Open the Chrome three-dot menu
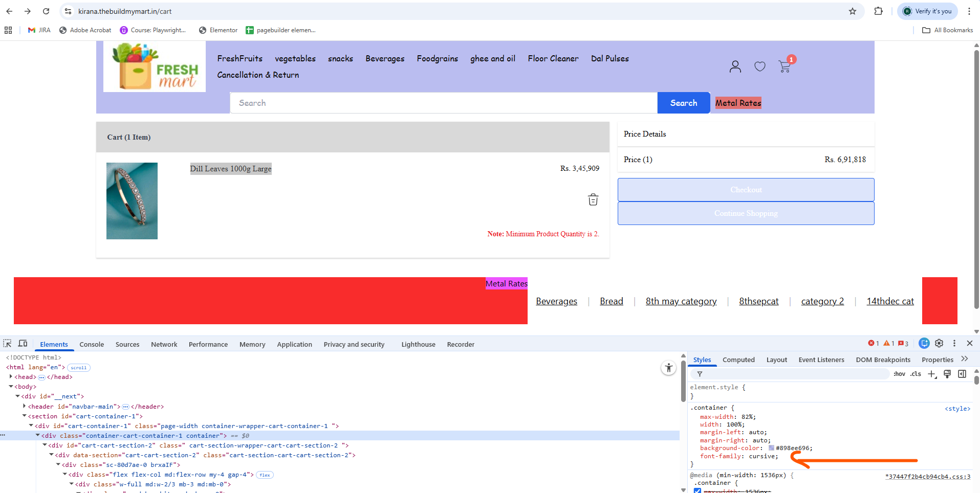980x493 pixels. tap(969, 11)
